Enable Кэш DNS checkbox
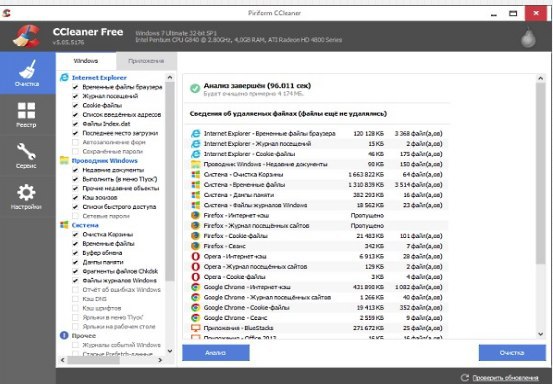Screen dimensions: 553x384 click(x=75, y=299)
